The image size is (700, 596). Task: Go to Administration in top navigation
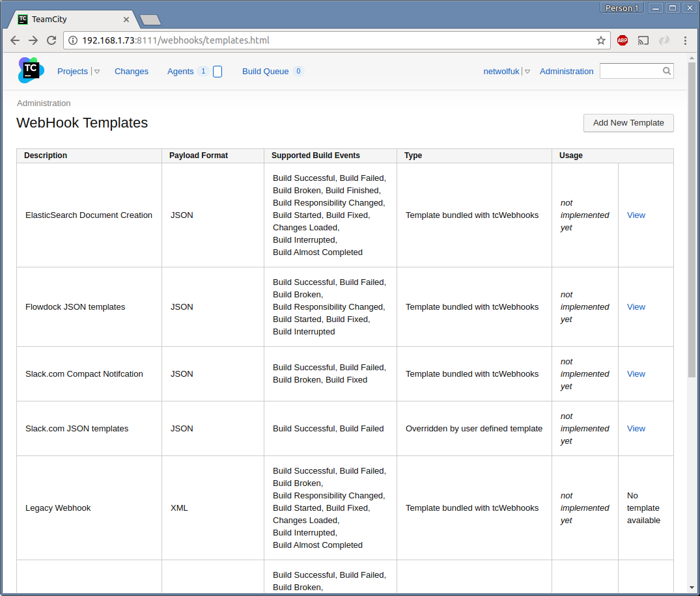567,72
